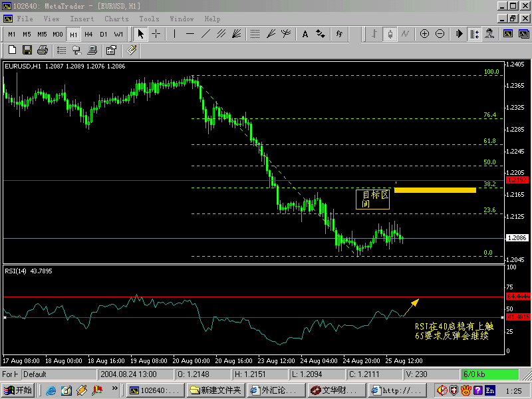The height and width of the screenshot is (399, 532).
Task: Switch to the http:// browser taskbar window
Action: click(x=397, y=390)
